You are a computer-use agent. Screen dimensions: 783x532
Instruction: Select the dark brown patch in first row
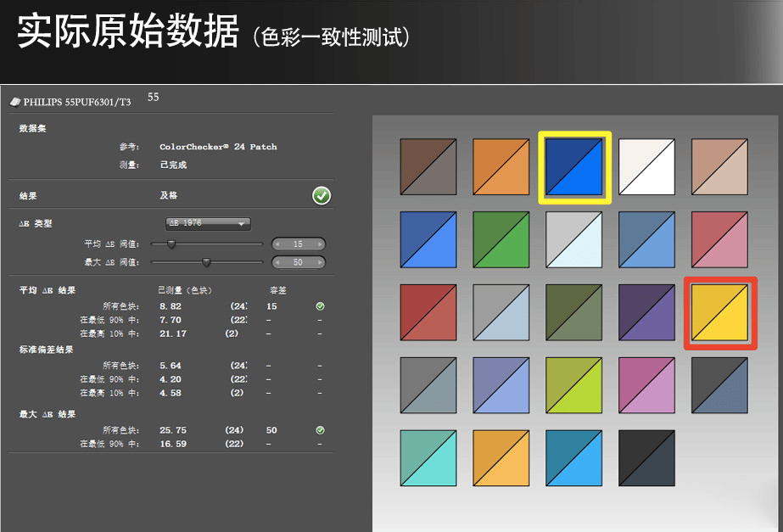point(428,167)
